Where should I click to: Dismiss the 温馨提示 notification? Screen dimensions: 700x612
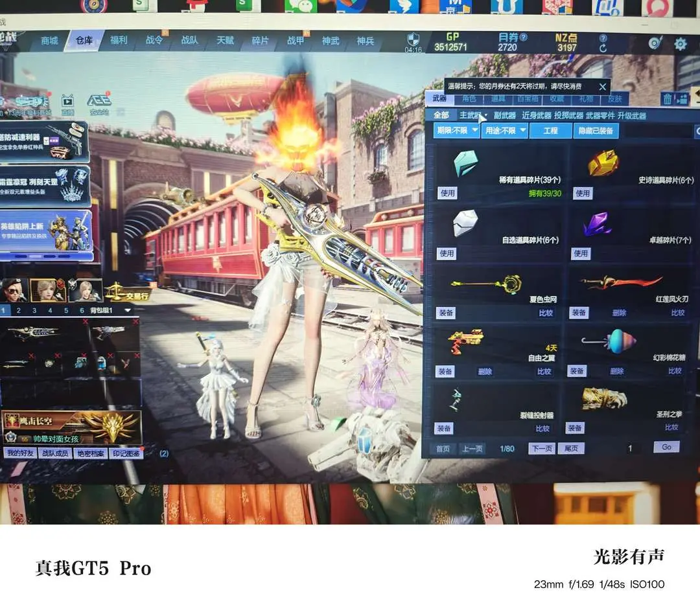[602, 87]
